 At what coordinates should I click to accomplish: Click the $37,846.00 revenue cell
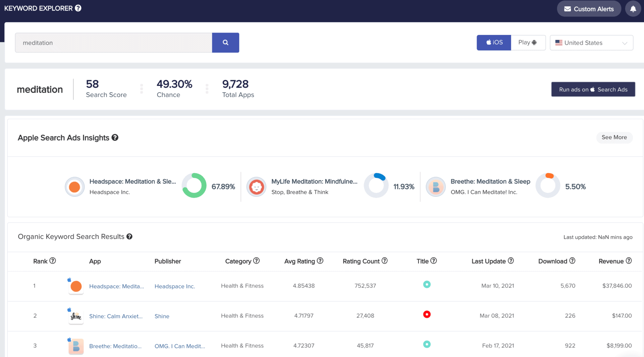click(x=617, y=286)
